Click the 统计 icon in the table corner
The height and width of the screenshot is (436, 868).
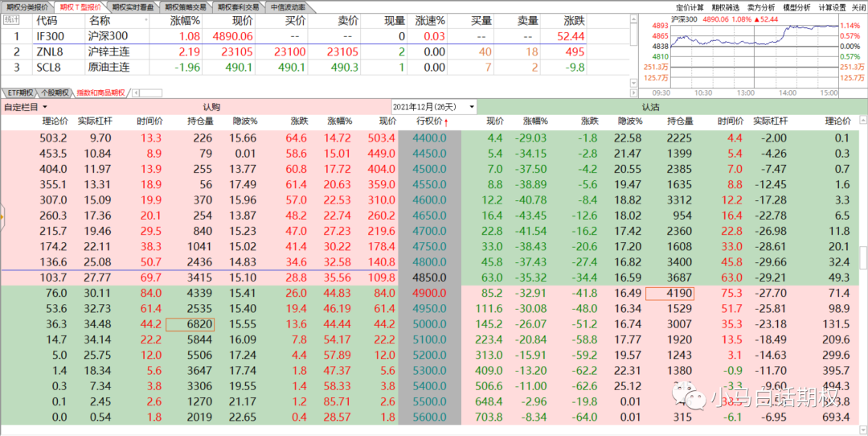click(11, 19)
